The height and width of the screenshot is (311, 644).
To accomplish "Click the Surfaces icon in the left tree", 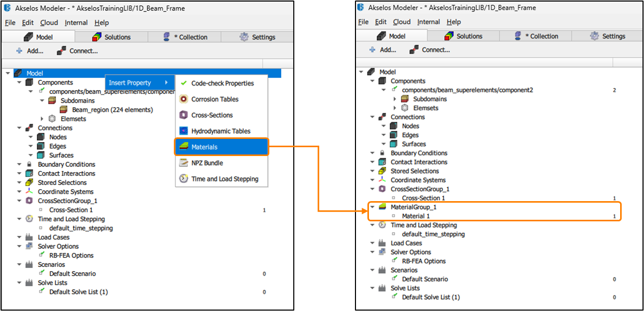I will pos(41,155).
